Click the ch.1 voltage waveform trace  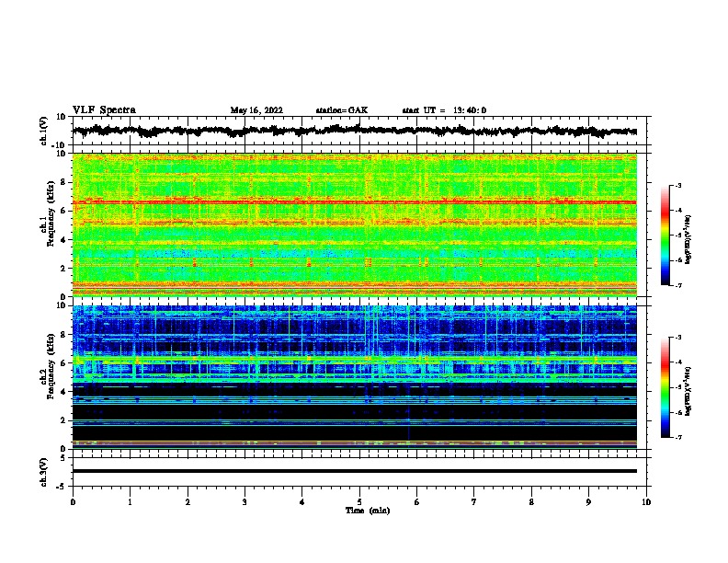[354, 131]
